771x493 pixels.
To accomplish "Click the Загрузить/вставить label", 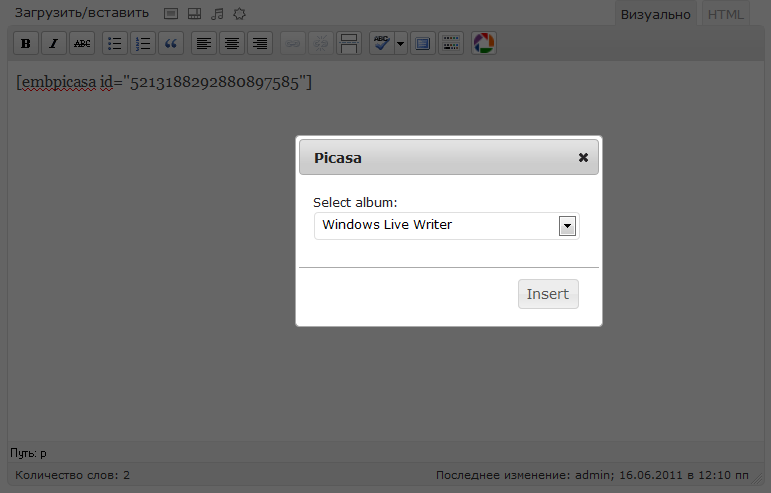I will click(x=82, y=13).
